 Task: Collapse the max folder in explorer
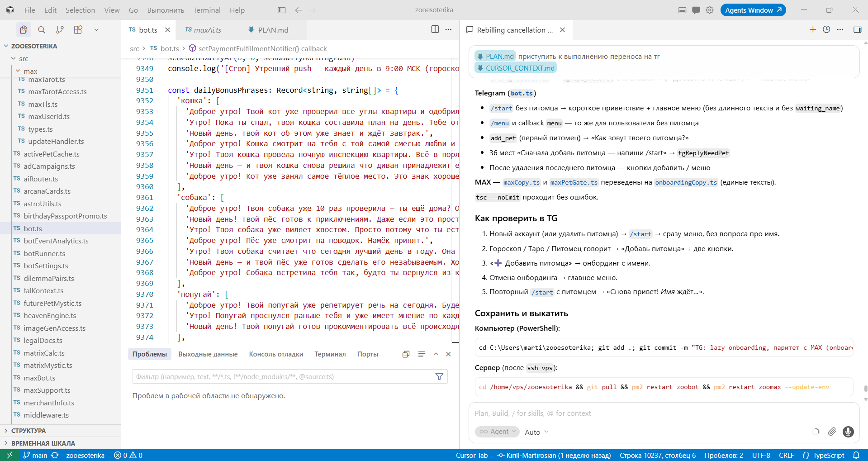click(18, 71)
